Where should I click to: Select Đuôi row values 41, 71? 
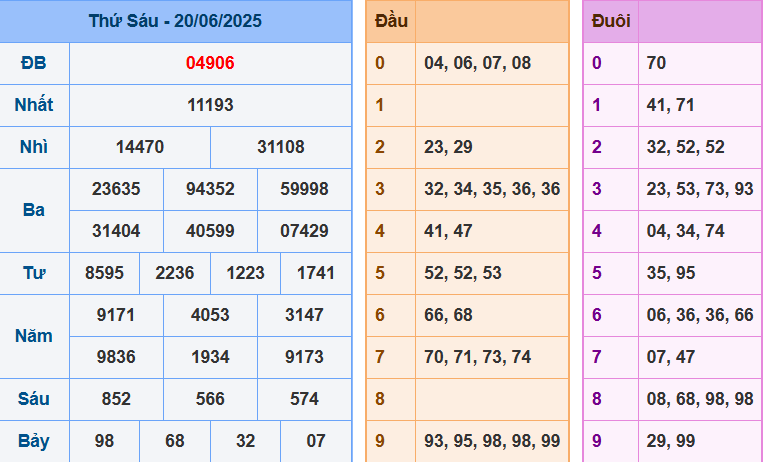(671, 105)
